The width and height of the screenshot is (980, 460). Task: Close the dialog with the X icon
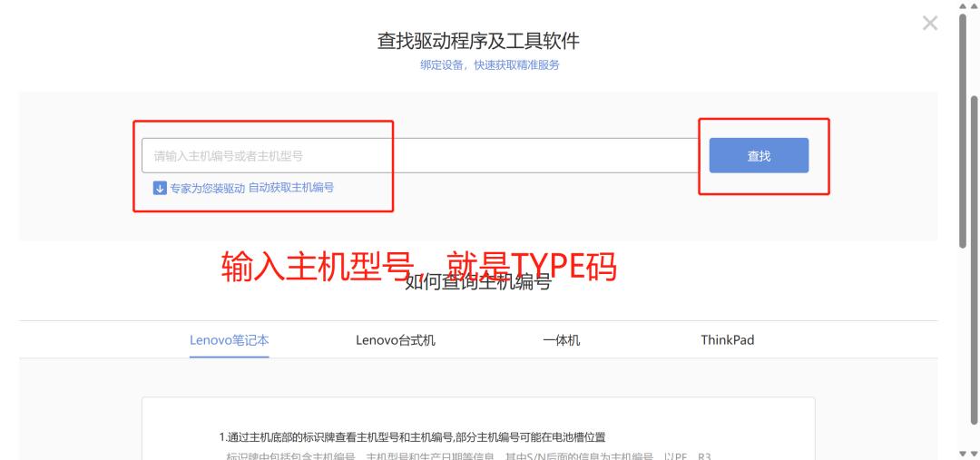coord(930,23)
